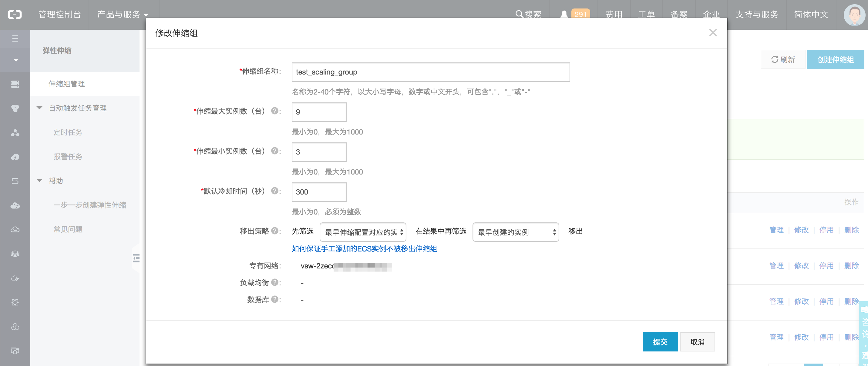Image resolution: width=868 pixels, height=366 pixels.
Task: Open notifications bell with 291 badge
Action: (575, 14)
